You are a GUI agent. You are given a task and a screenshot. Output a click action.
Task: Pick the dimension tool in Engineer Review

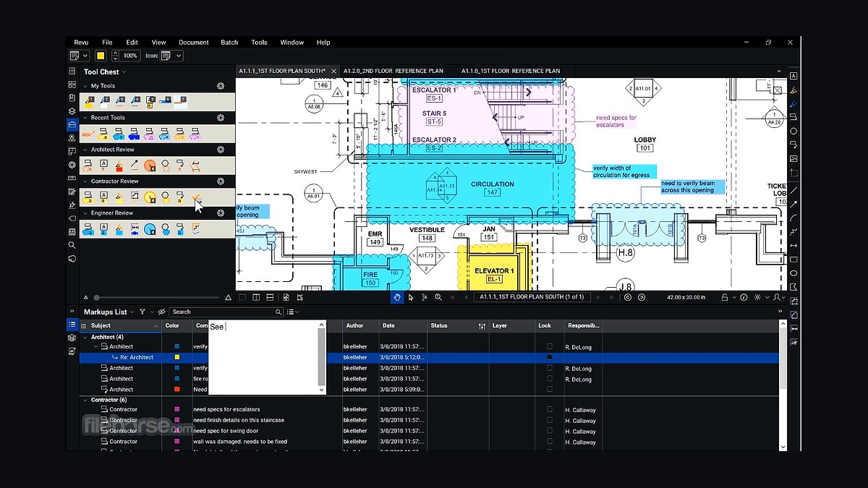click(135, 229)
